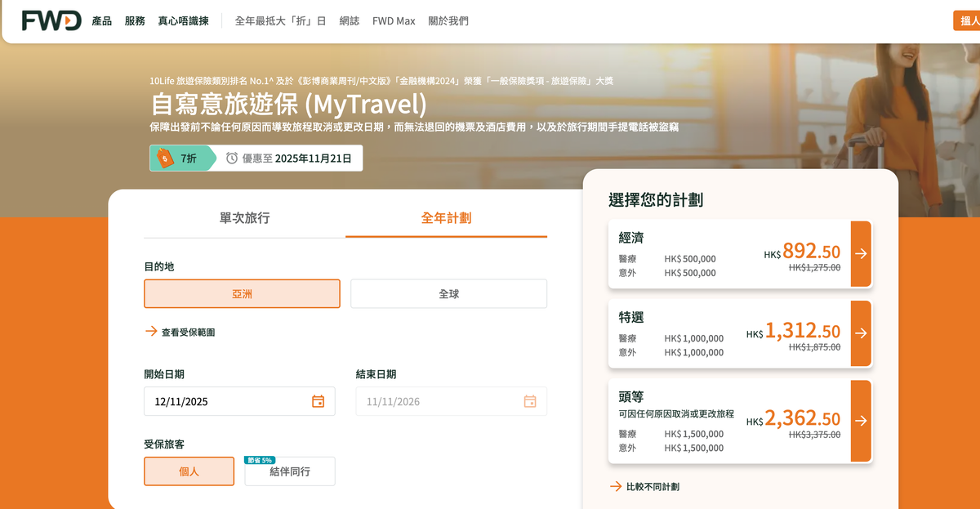Select 全球 as the destination

(448, 293)
